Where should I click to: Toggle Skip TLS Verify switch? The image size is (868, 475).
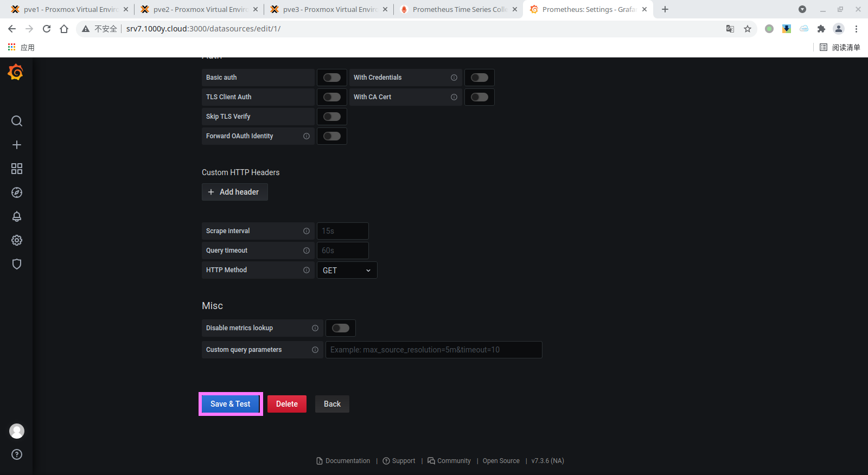331,117
